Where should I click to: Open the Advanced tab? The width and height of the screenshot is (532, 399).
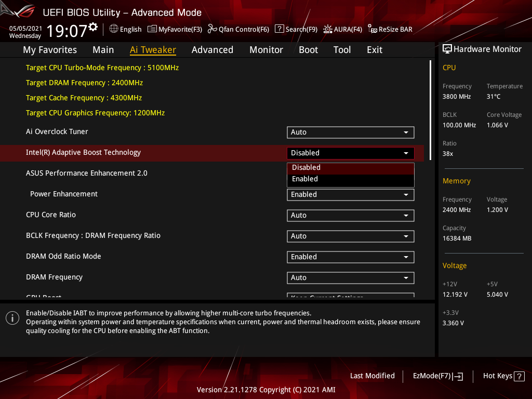(212, 50)
